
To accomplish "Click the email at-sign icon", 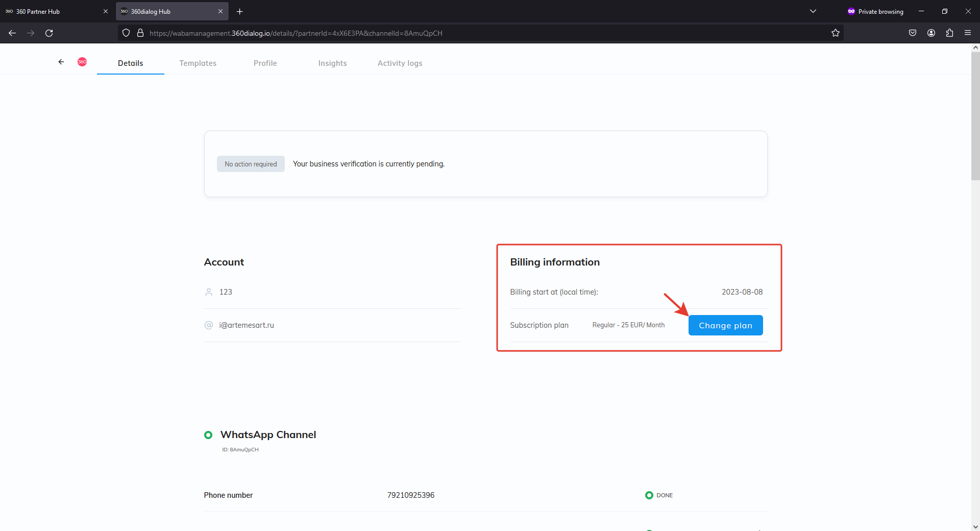I will point(209,325).
